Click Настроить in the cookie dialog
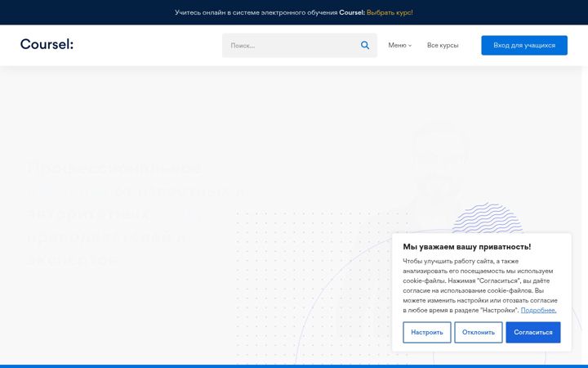The width and height of the screenshot is (588, 368). (427, 332)
